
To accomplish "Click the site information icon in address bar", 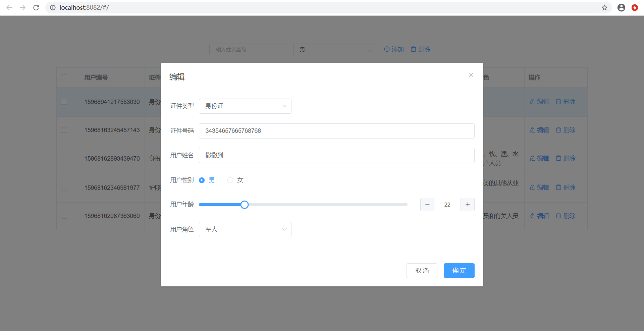I will coord(53,7).
